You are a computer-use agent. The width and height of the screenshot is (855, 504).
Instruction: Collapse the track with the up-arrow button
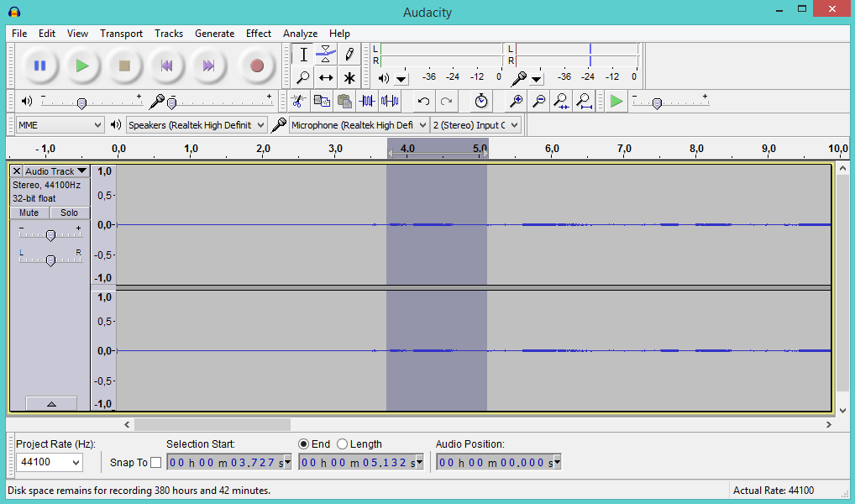51,404
